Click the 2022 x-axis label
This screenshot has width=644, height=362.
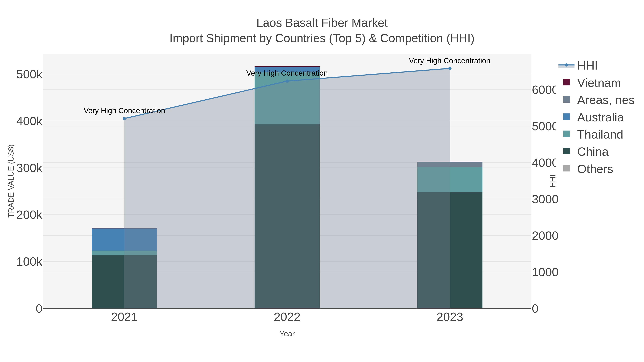click(287, 317)
